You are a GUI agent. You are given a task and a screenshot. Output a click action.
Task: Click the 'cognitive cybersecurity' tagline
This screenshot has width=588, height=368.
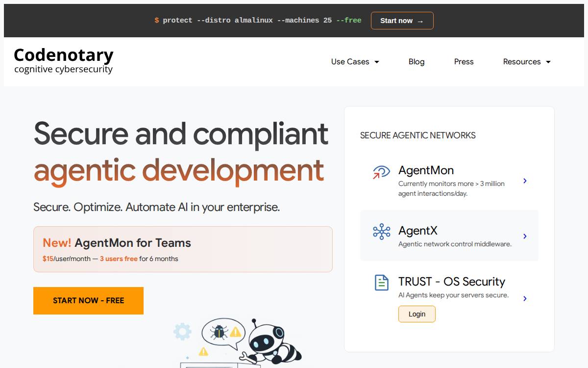(64, 69)
